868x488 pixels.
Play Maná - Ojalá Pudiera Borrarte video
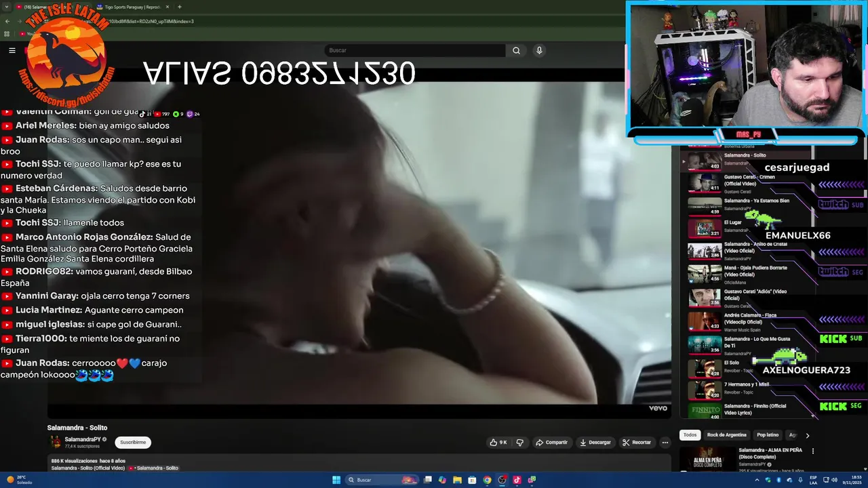point(747,274)
